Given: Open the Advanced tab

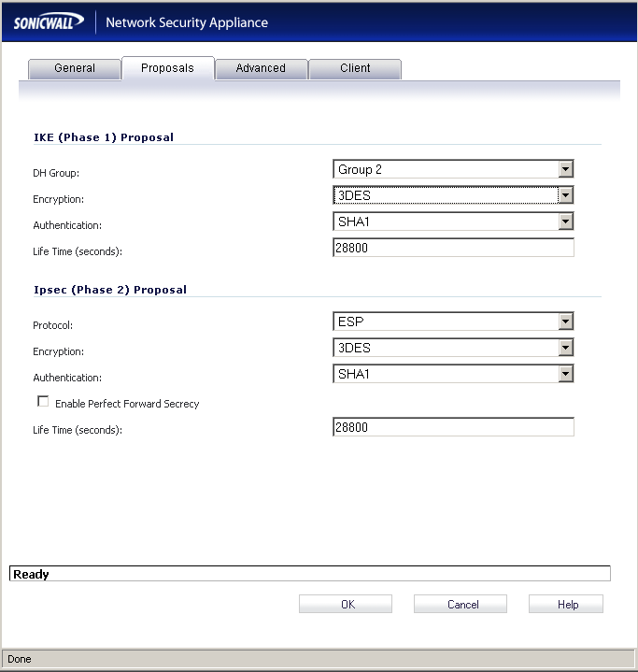Looking at the screenshot, I should 261,68.
